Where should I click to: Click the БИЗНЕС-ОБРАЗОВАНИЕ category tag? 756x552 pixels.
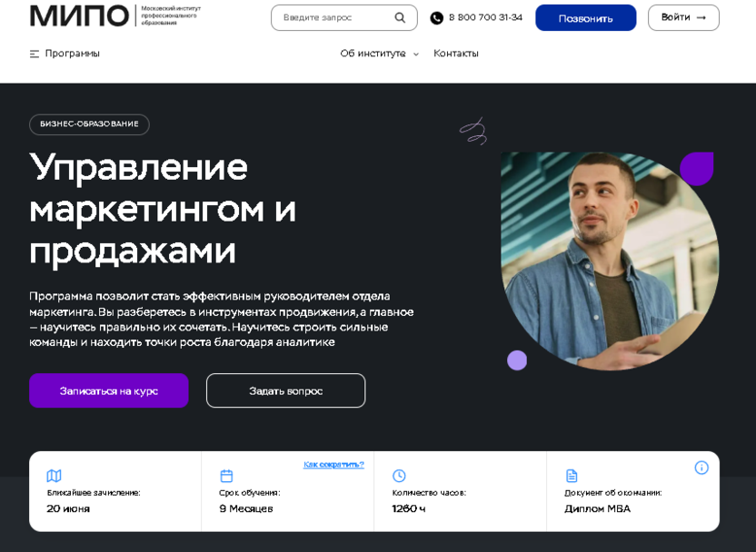(x=89, y=124)
